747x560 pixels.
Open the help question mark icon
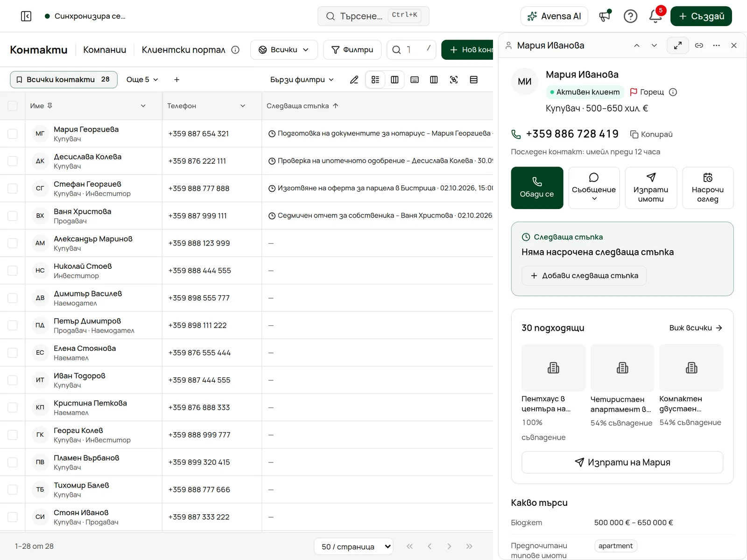[x=630, y=16]
